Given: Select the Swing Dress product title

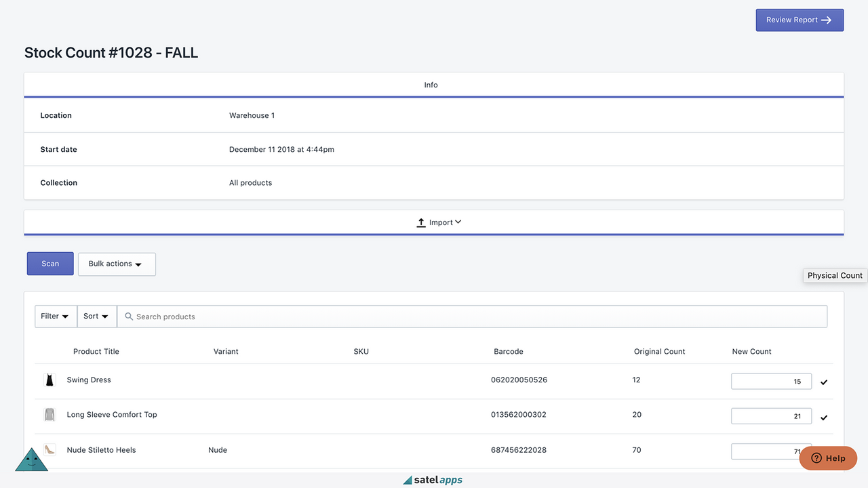Looking at the screenshot, I should 89,380.
